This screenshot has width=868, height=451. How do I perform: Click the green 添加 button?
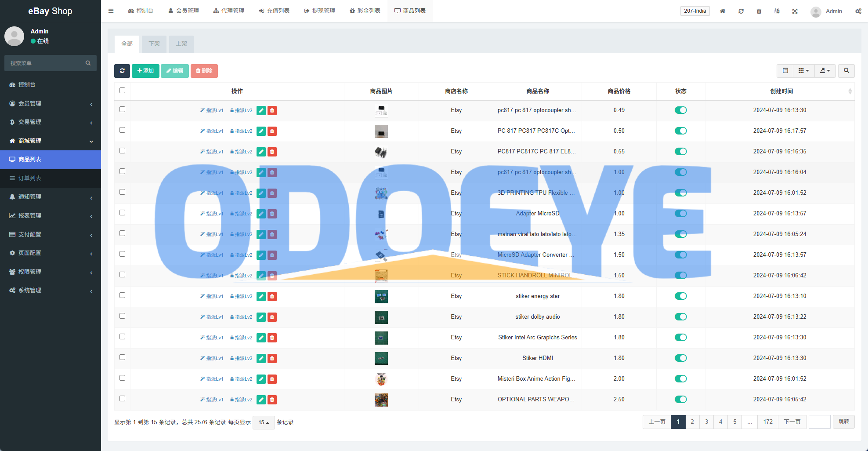[145, 71]
